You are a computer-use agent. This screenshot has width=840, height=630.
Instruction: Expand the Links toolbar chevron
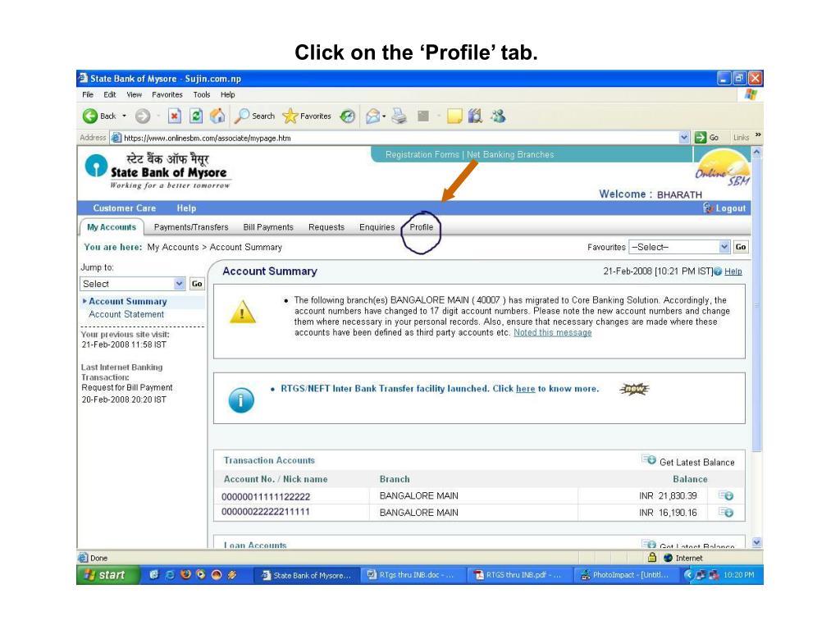758,135
